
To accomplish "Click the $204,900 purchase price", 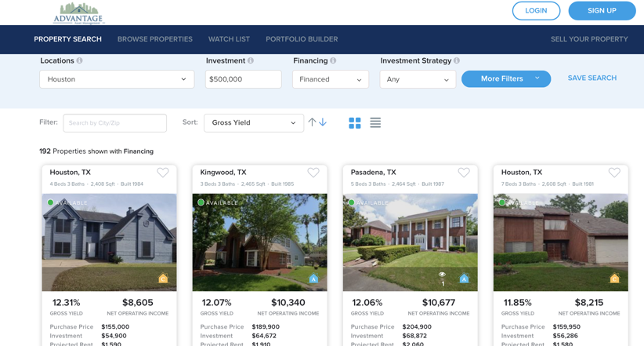I will coord(417,326).
